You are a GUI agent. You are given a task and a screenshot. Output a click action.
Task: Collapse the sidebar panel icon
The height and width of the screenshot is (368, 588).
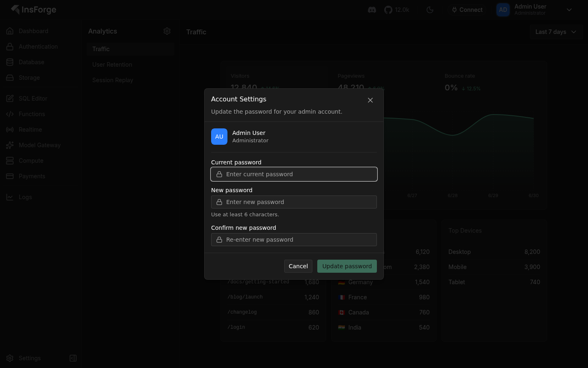(73, 358)
